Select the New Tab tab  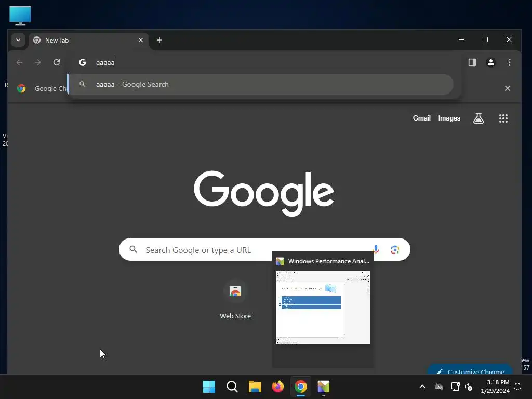(88, 41)
